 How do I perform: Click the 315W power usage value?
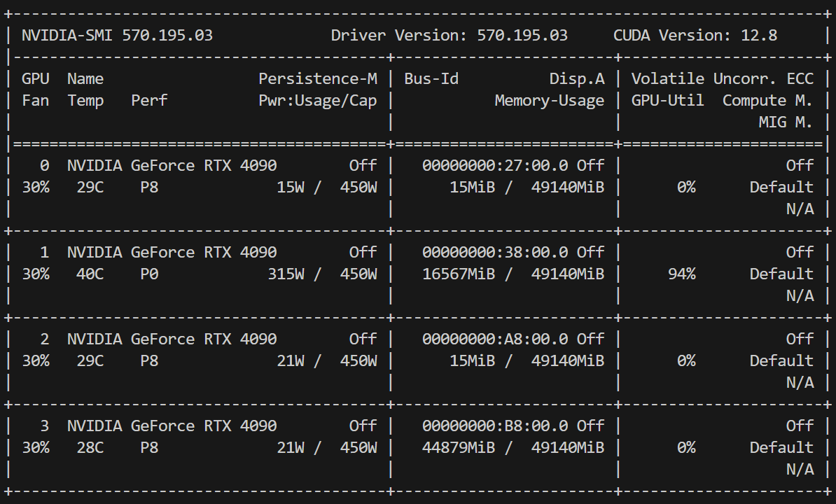pyautogui.click(x=286, y=274)
